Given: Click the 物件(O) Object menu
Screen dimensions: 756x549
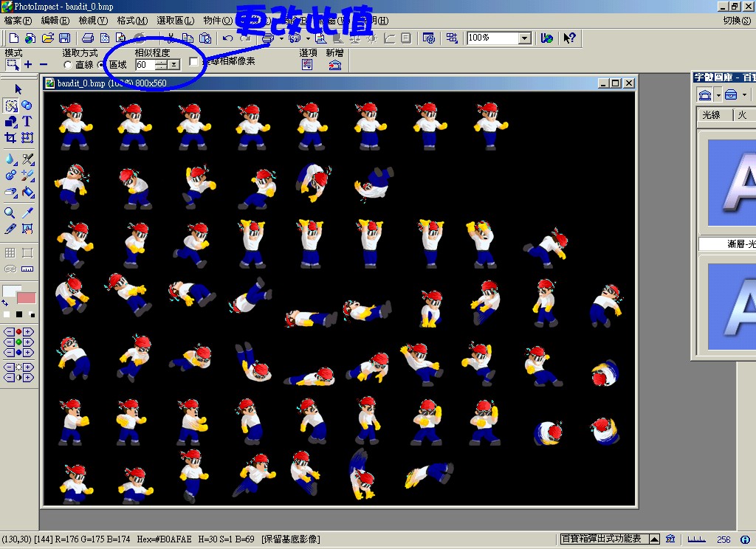Looking at the screenshot, I should pos(218,21).
